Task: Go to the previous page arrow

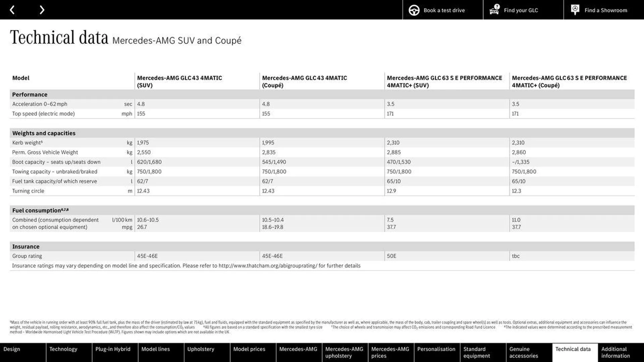Action: tap(12, 10)
